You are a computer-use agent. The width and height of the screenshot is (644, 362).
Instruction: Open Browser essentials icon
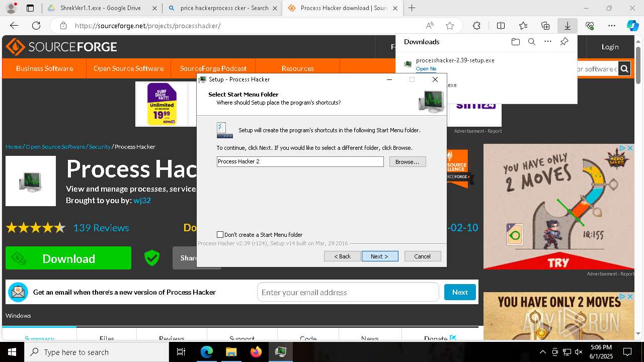pyautogui.click(x=590, y=26)
